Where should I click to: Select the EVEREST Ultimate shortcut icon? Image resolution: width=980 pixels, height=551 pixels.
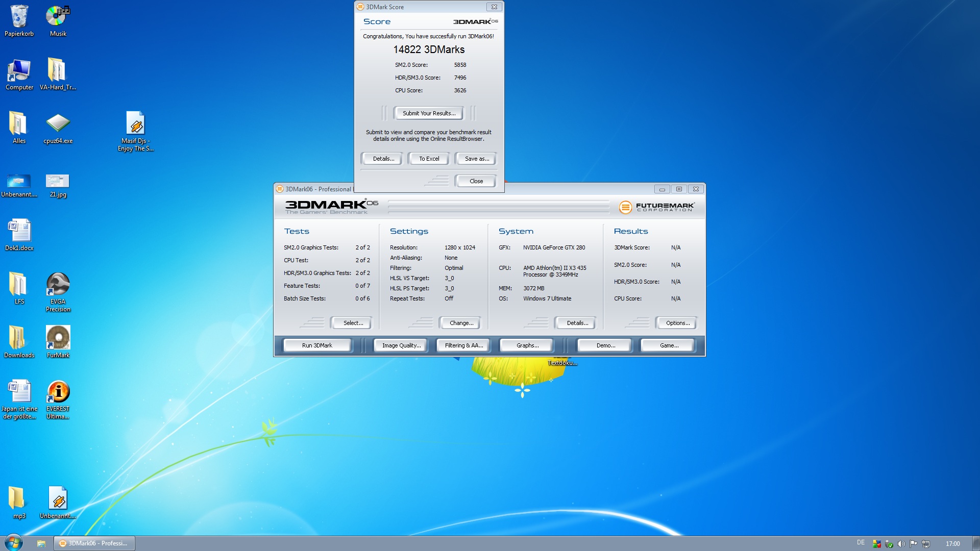pos(58,399)
